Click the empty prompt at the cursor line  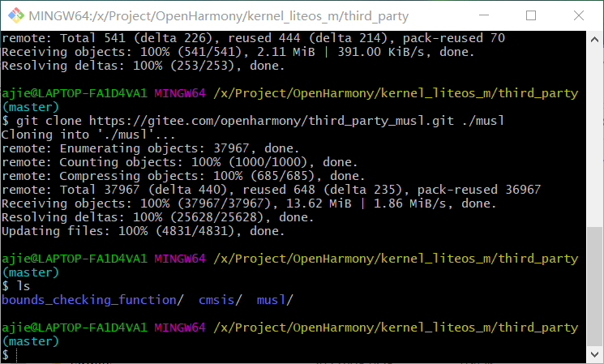pos(10,355)
